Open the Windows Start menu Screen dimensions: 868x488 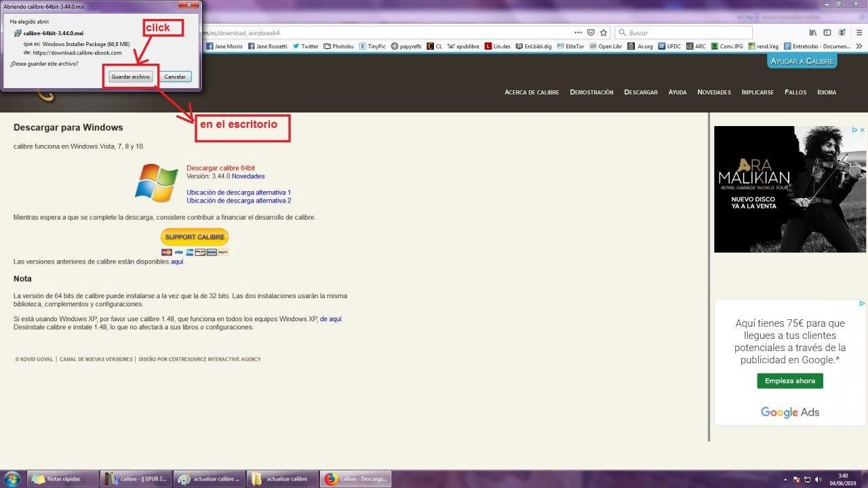pos(13,479)
